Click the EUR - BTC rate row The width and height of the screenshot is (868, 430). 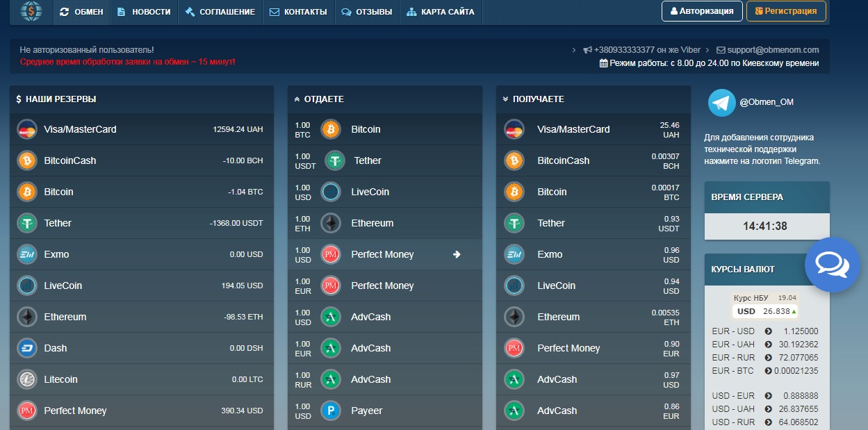(765, 371)
